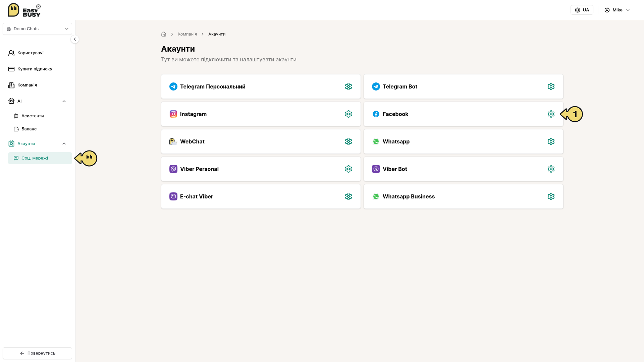Click the Акаунти breadcrumb
This screenshot has width=644, height=362.
[x=217, y=34]
